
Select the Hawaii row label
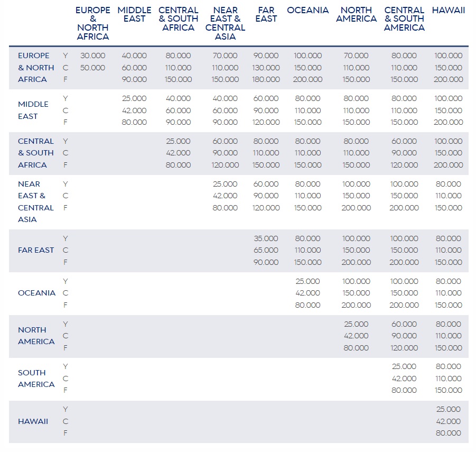click(33, 421)
